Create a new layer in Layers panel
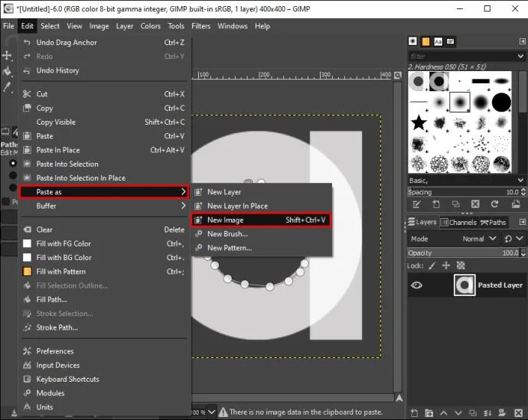 [x=414, y=413]
